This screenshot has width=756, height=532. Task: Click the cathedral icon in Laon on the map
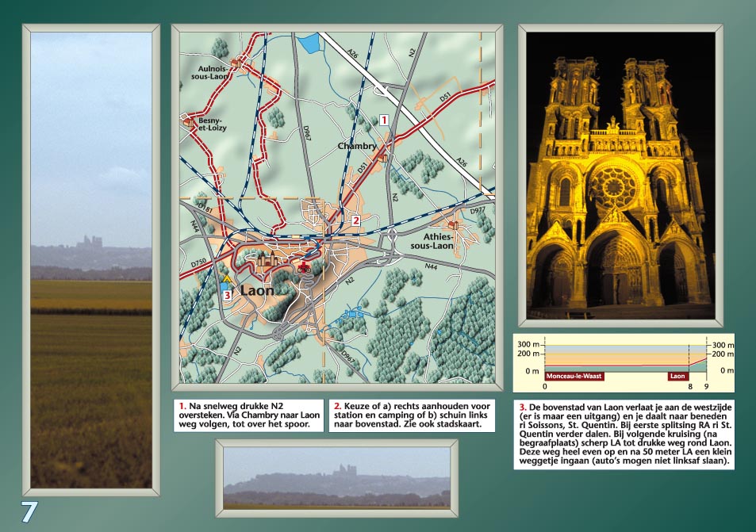point(268,258)
